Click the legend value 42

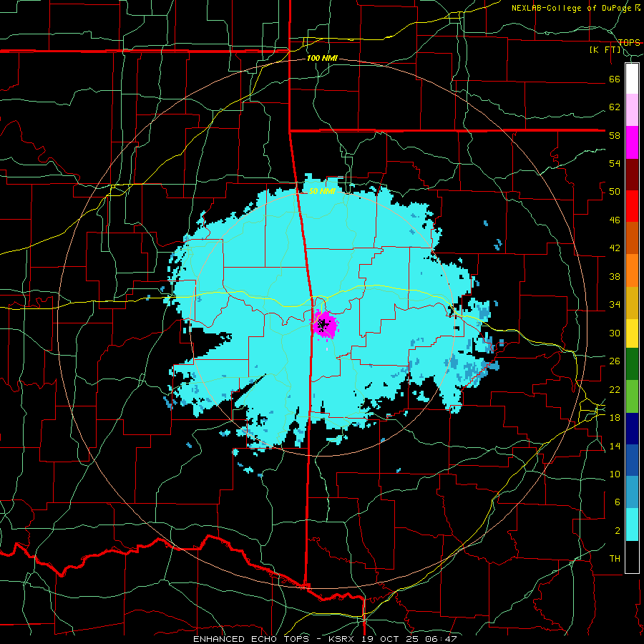click(x=615, y=248)
